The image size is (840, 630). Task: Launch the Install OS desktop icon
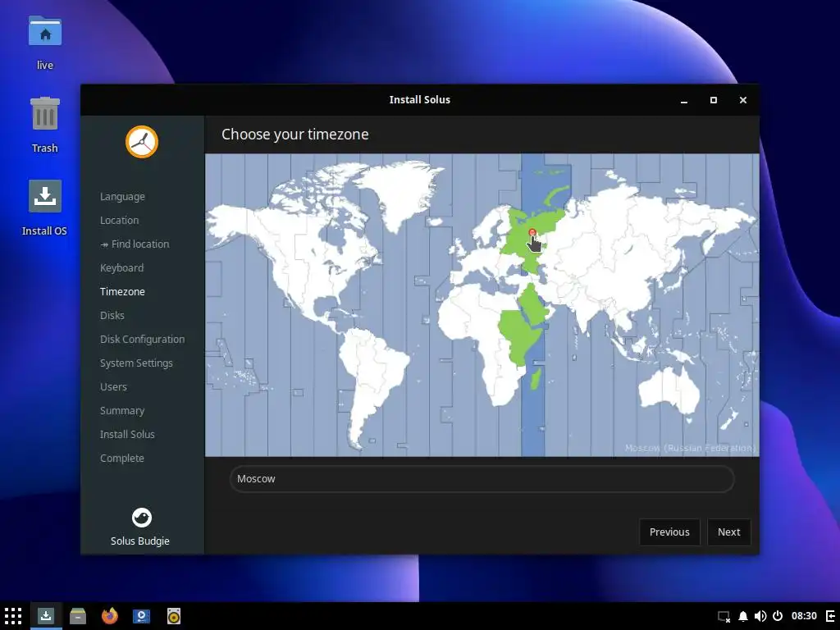click(45, 196)
